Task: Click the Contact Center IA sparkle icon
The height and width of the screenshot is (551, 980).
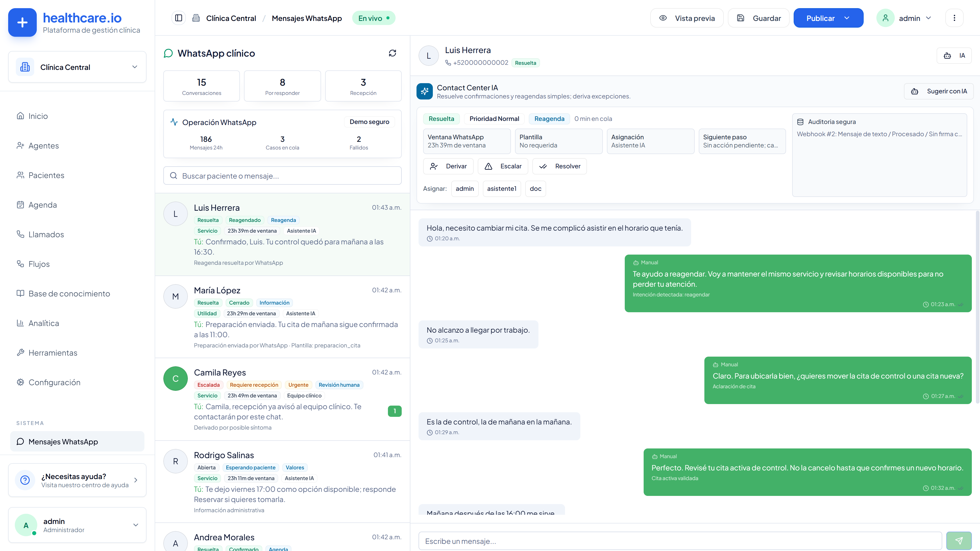Action: 425,91
